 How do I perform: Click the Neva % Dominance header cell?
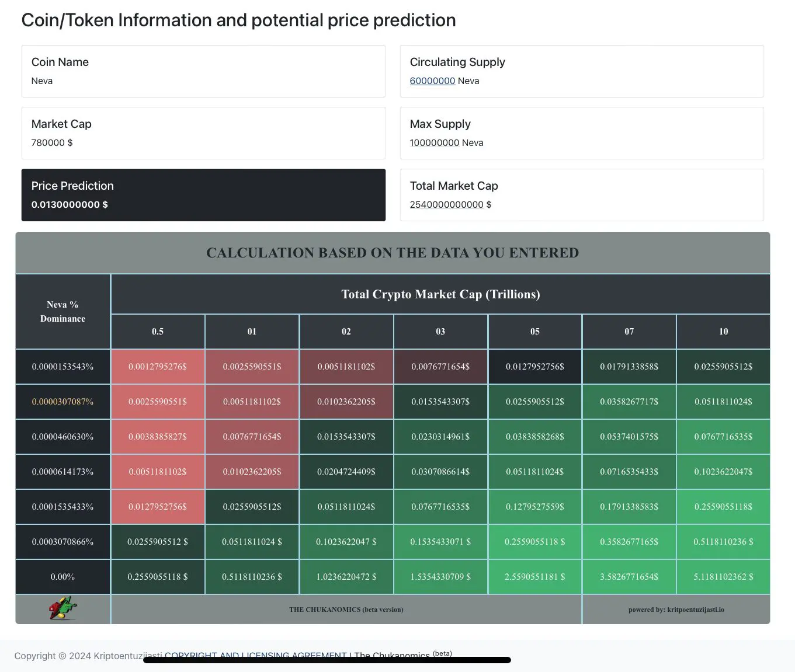pyautogui.click(x=63, y=312)
